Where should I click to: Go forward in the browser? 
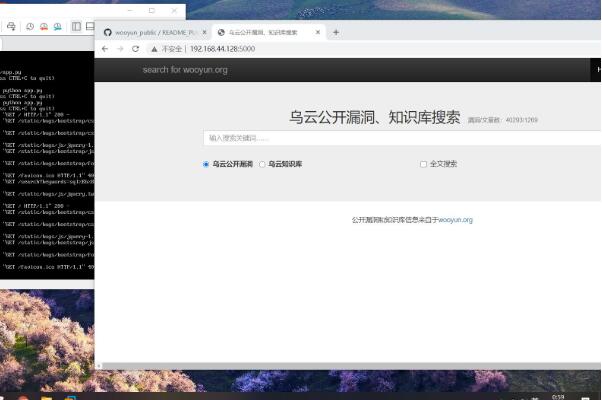click(x=120, y=49)
